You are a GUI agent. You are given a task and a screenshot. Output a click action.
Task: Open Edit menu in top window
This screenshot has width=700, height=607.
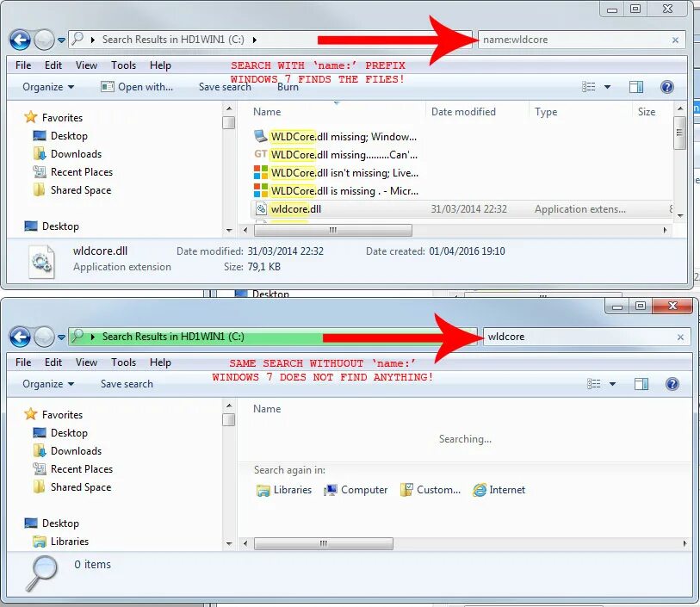coord(53,65)
